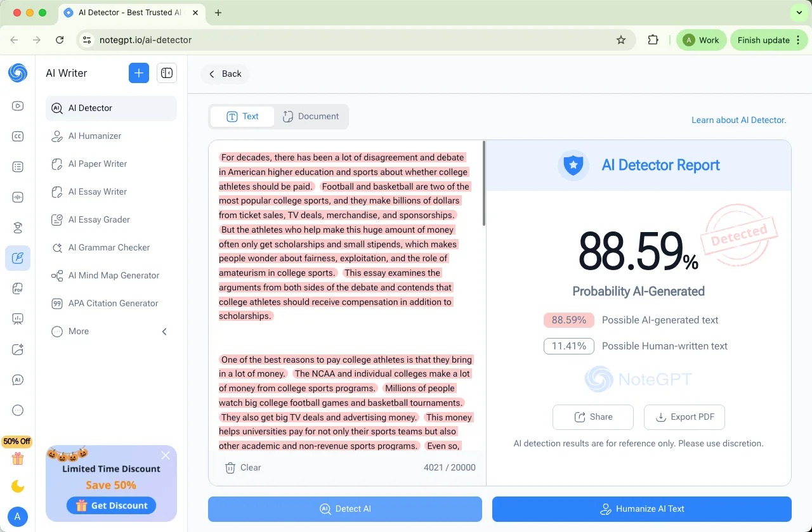
Task: Click the Humanize AI Text button
Action: coord(641,509)
